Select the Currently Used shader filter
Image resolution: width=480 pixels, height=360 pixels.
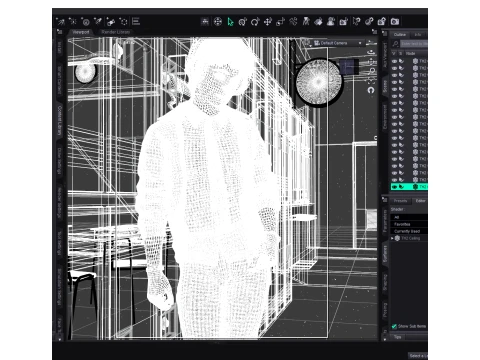(409, 231)
